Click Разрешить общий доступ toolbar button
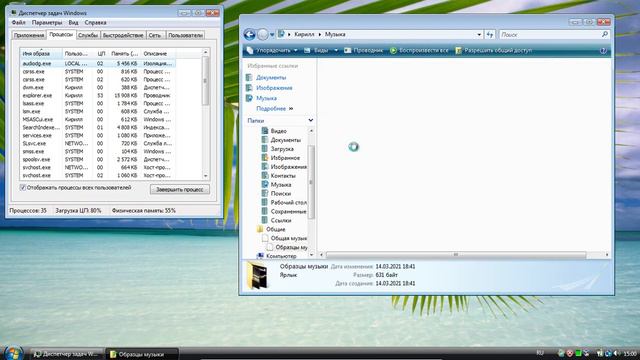The width and height of the screenshot is (640, 360). [x=493, y=51]
